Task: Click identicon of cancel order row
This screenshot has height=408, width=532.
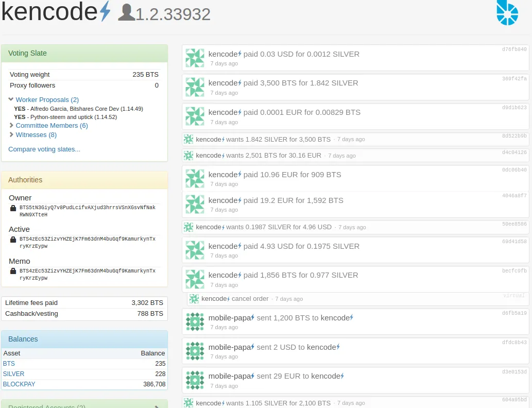Action: pyautogui.click(x=194, y=299)
